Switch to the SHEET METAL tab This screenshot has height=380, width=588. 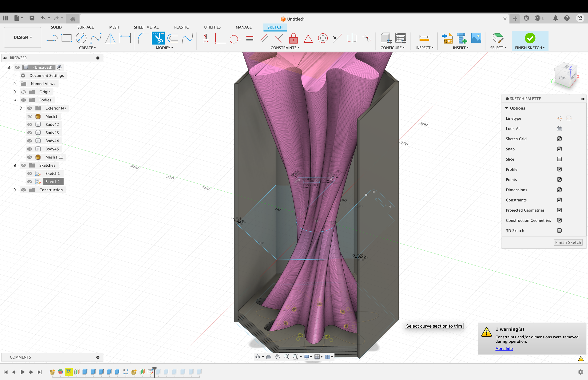pos(146,27)
